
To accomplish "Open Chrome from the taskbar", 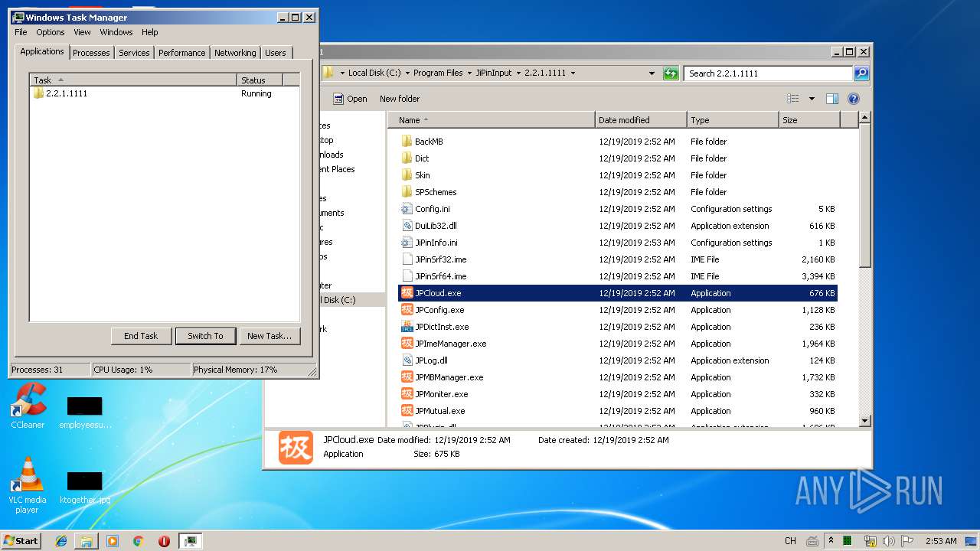I will click(x=138, y=541).
